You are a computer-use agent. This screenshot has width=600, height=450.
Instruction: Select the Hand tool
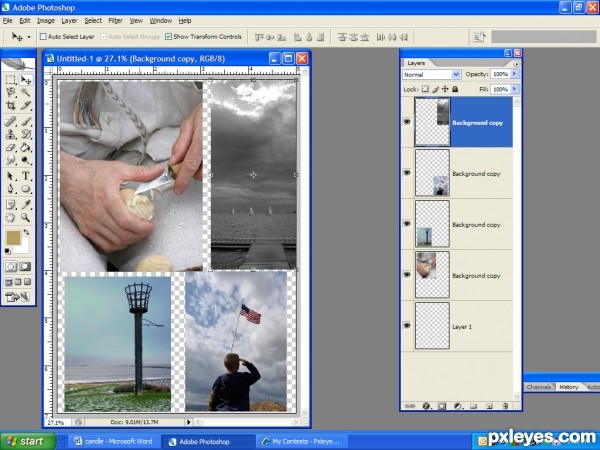tap(11, 217)
